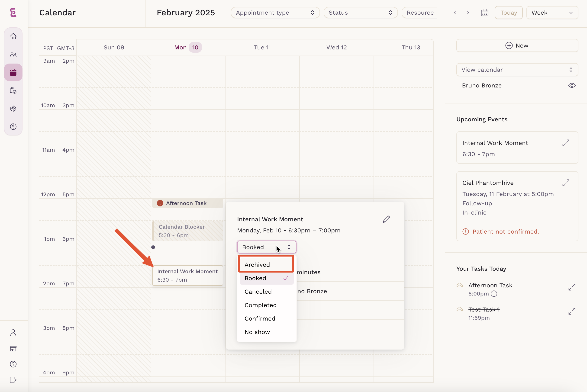Select the Thu 13 day header

(x=410, y=48)
